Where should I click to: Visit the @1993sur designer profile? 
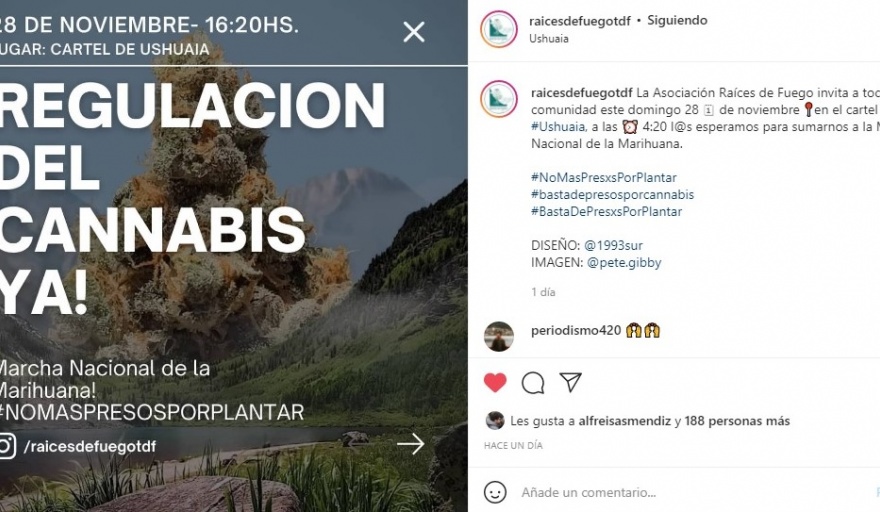click(613, 245)
